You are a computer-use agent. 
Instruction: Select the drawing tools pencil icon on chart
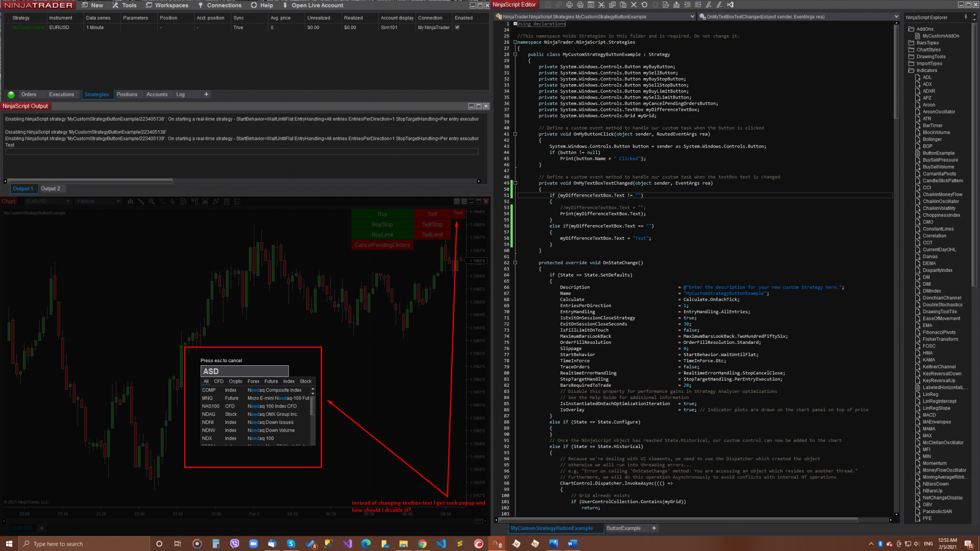click(x=141, y=202)
